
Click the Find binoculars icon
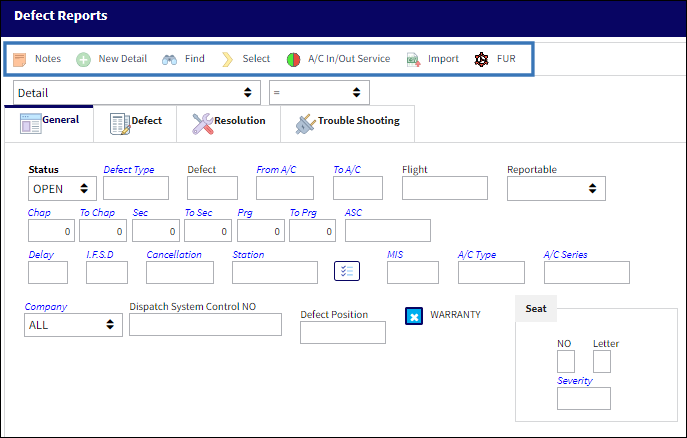point(170,59)
